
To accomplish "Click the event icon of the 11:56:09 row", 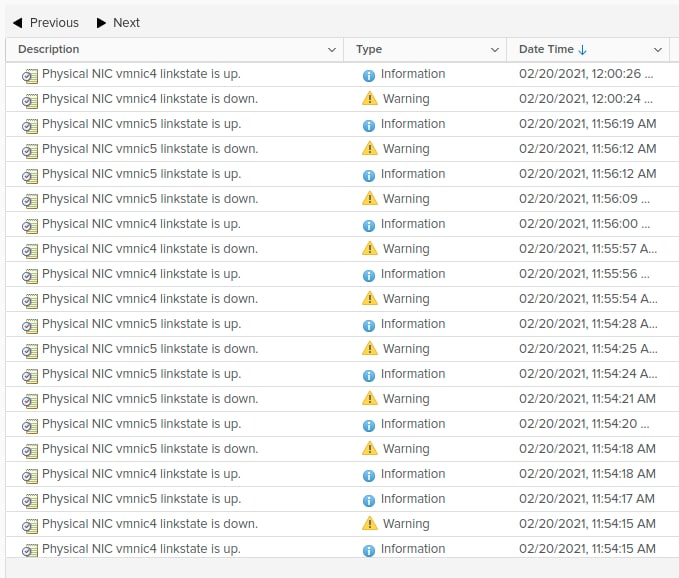I will (x=30, y=201).
